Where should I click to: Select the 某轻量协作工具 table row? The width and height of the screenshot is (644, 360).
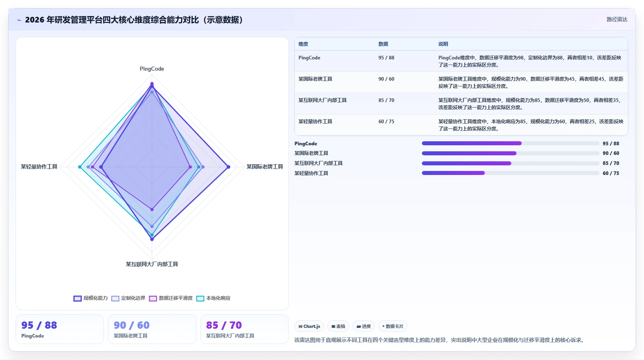click(x=461, y=125)
